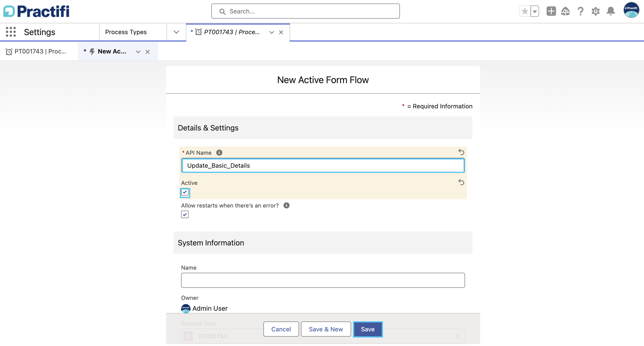644x346 pixels.
Task: Expand the Process Types navigation menu chevron
Action: point(176,32)
